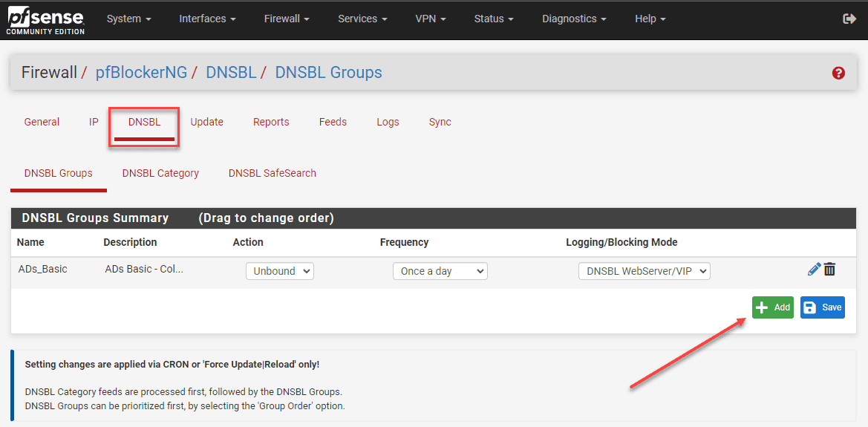
Task: Click the Frequency column header
Action: (404, 242)
